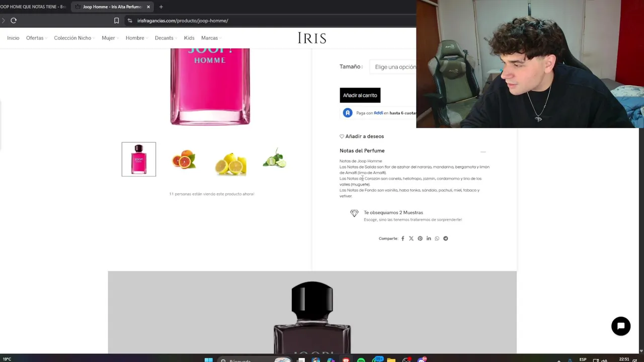The image size is (644, 362).
Task: Share product on LinkedIn
Action: pyautogui.click(x=429, y=238)
